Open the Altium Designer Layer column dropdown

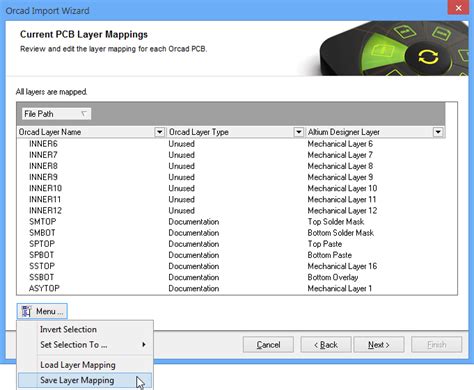tap(438, 132)
